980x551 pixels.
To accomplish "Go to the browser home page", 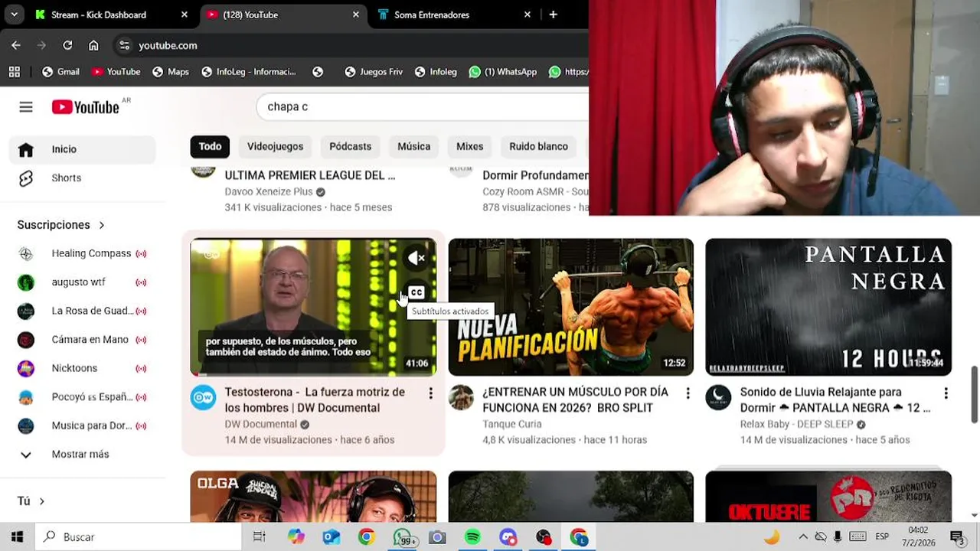I will click(x=93, y=45).
